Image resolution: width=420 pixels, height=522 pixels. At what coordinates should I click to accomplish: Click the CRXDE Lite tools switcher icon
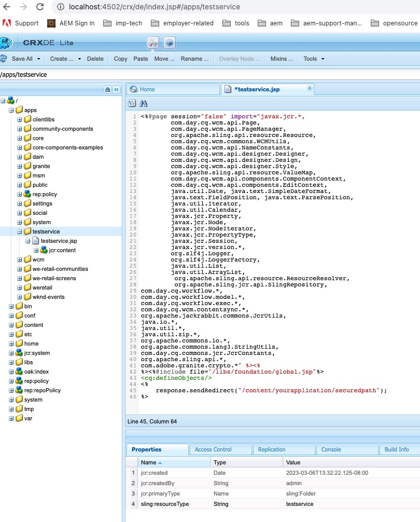153,43
